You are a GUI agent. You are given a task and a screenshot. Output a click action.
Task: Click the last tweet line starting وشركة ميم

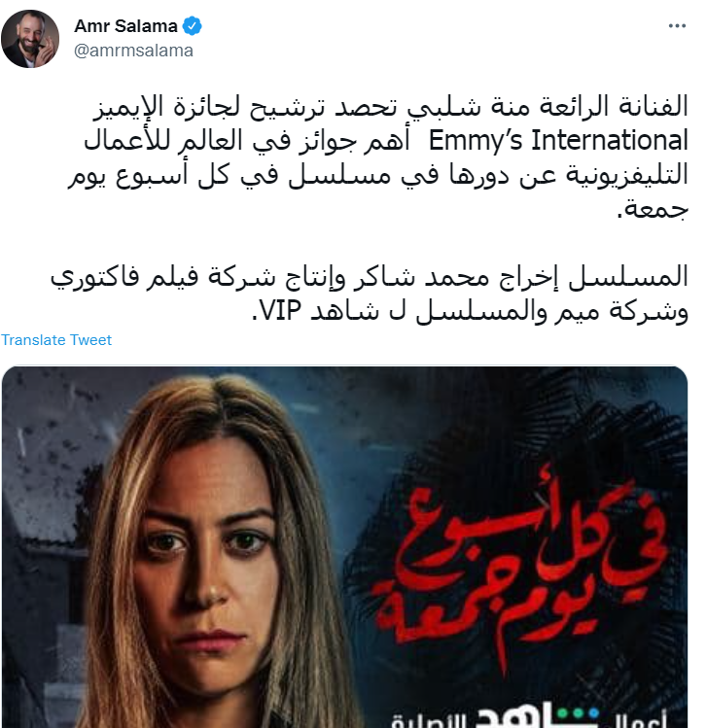tap(470, 311)
